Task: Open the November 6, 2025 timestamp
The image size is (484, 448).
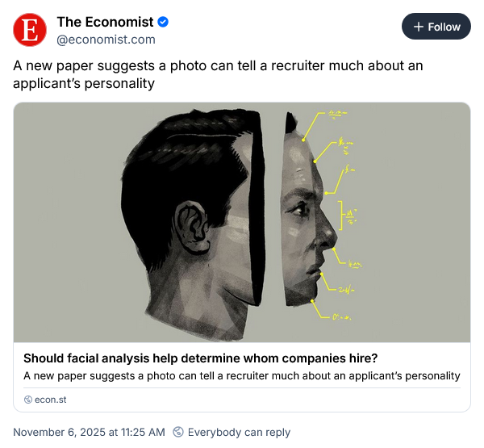Action: click(89, 432)
